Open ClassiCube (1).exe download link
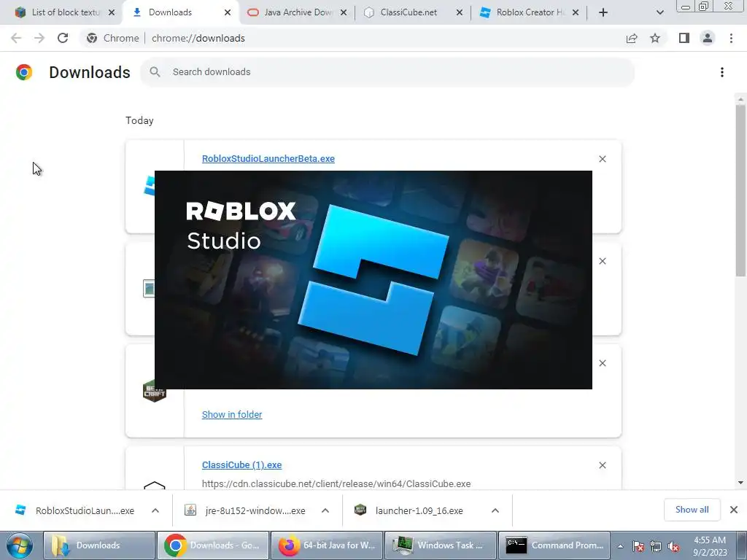747x560 pixels. coord(241,464)
